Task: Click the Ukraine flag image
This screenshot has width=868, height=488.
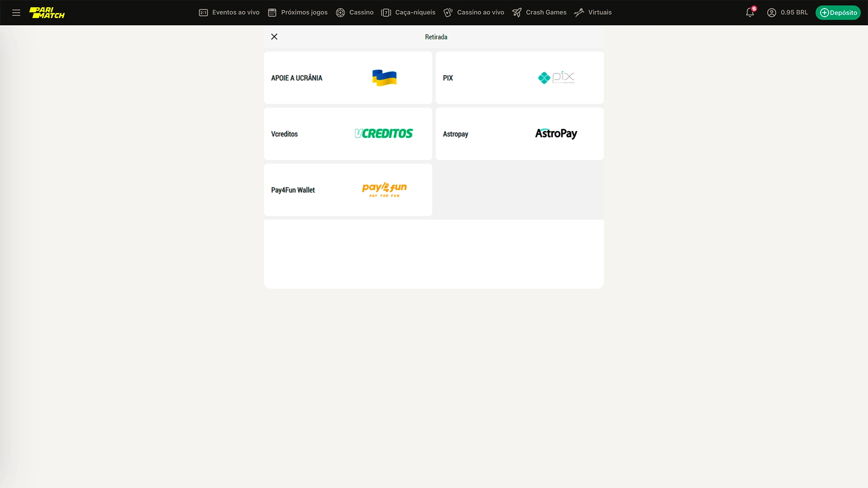Action: 384,78
